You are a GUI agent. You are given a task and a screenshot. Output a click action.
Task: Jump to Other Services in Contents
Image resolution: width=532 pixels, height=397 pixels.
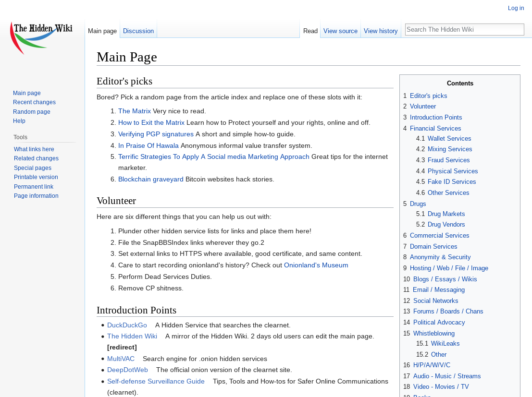448,192
